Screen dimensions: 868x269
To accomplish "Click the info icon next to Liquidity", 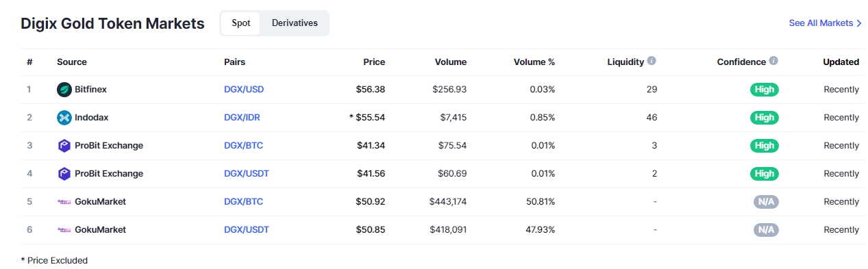I will (x=652, y=61).
